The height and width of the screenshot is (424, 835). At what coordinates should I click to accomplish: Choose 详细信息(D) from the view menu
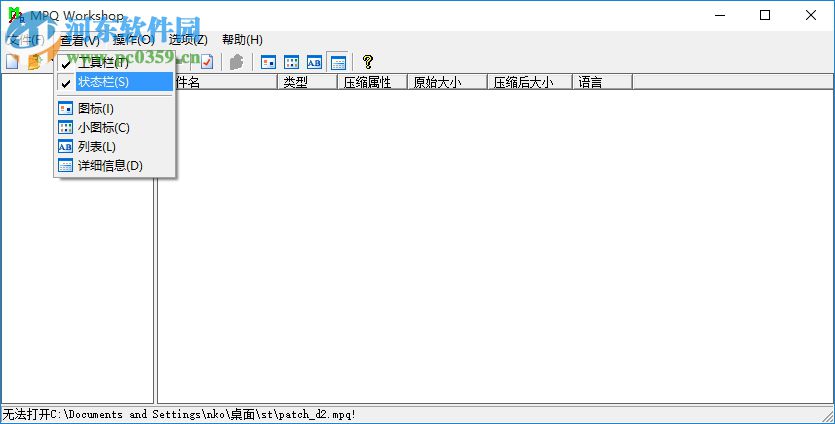[x=114, y=166]
